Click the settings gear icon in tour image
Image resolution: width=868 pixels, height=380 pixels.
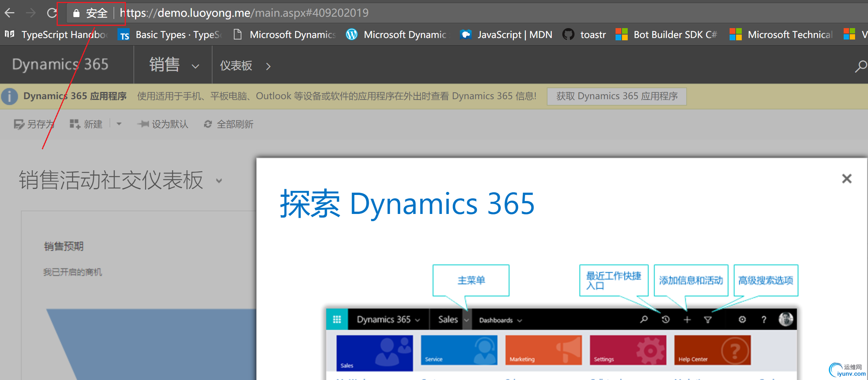click(742, 320)
